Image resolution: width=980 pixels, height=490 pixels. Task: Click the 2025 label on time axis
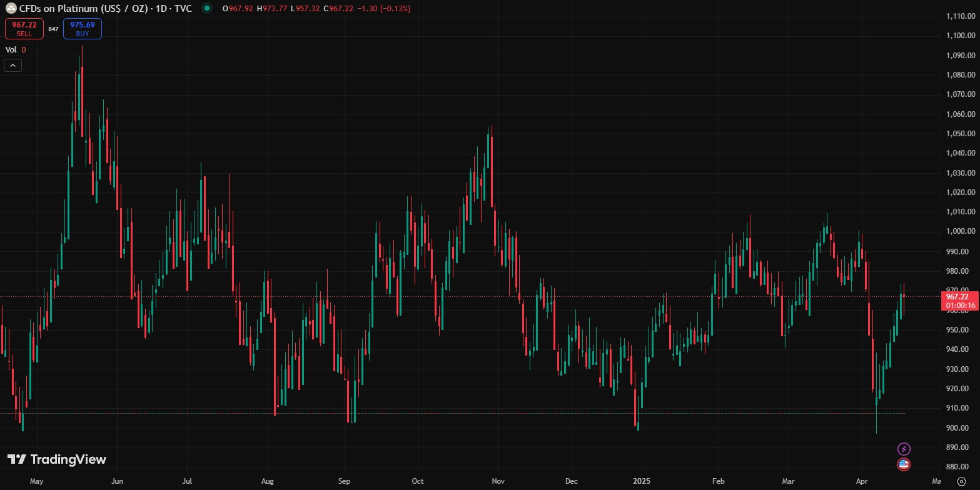coord(642,481)
